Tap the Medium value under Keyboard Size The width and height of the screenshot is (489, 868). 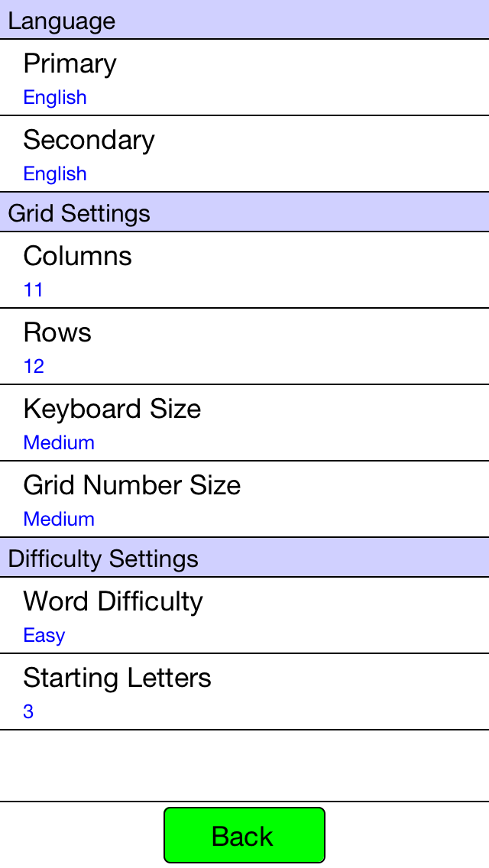pyautogui.click(x=59, y=442)
